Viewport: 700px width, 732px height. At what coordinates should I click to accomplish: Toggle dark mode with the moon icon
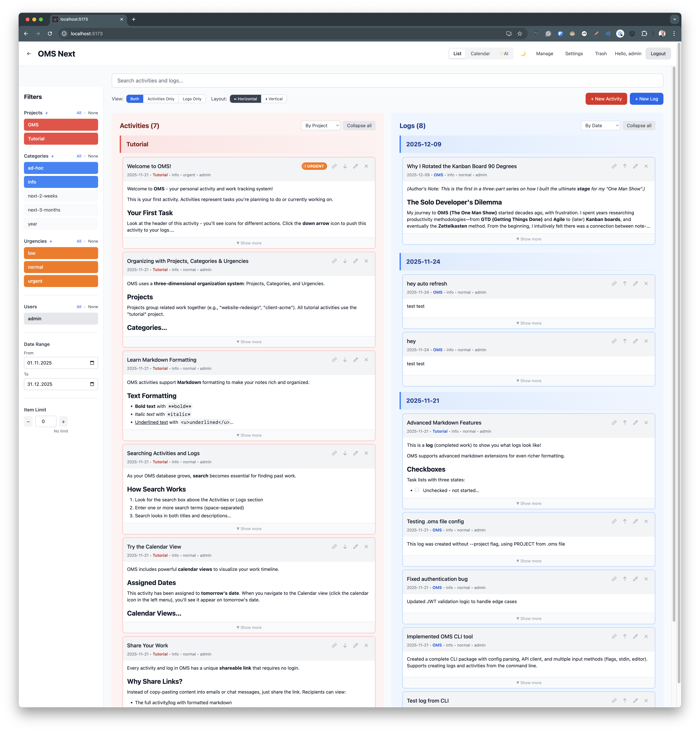(x=523, y=54)
